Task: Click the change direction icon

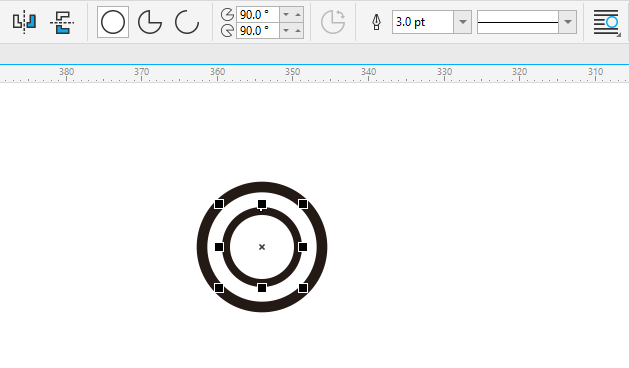Action: pyautogui.click(x=333, y=22)
